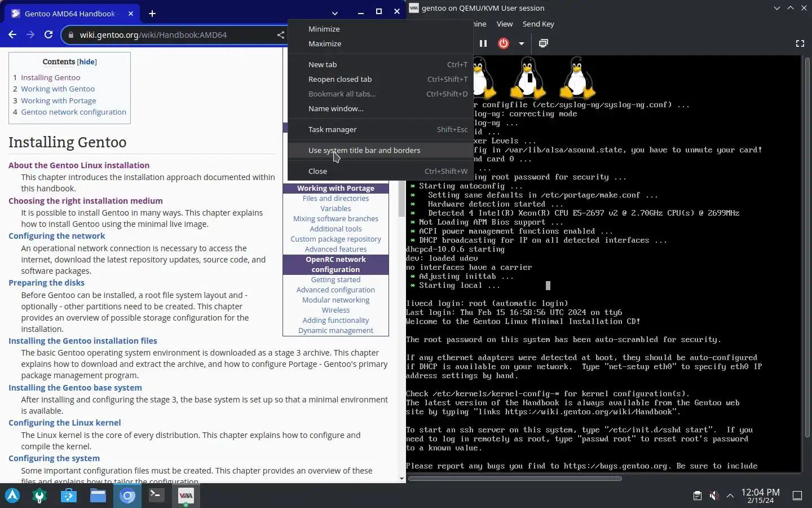Open Installing the Gentoo base system
This screenshot has height=508, width=812.
pyautogui.click(x=75, y=388)
